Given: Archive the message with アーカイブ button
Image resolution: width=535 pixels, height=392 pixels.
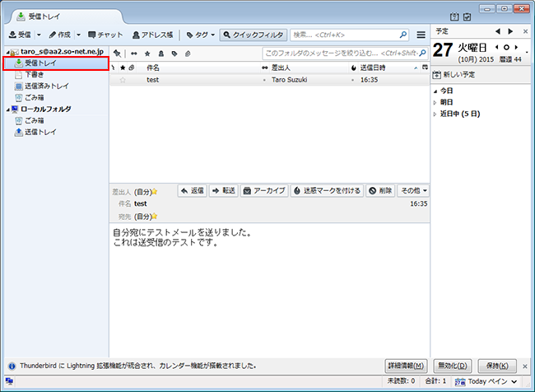Looking at the screenshot, I should (x=263, y=190).
